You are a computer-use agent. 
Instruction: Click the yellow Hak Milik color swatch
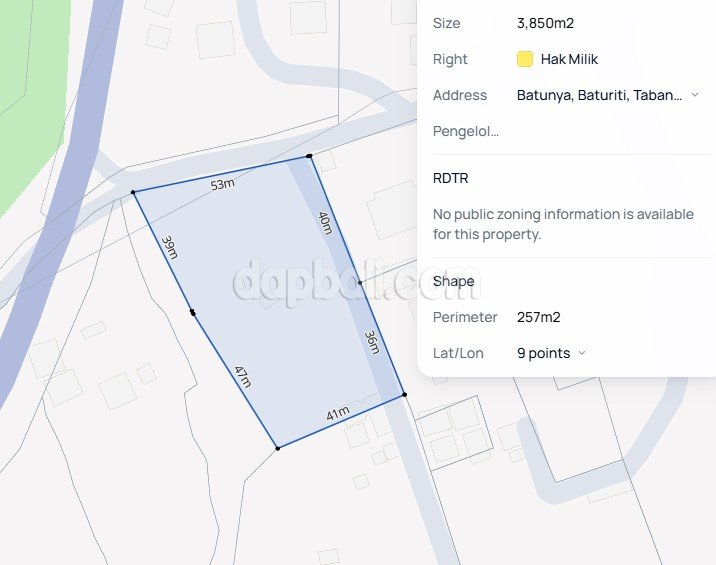tap(524, 59)
